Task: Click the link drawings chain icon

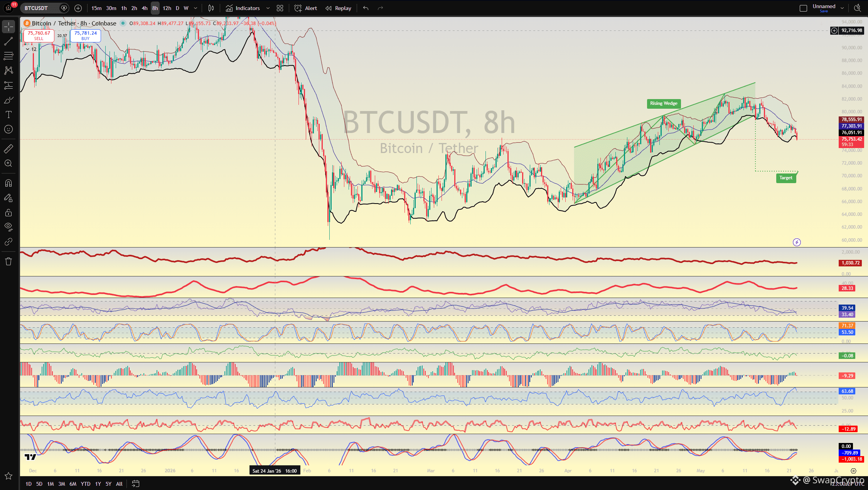Action: pyautogui.click(x=8, y=242)
